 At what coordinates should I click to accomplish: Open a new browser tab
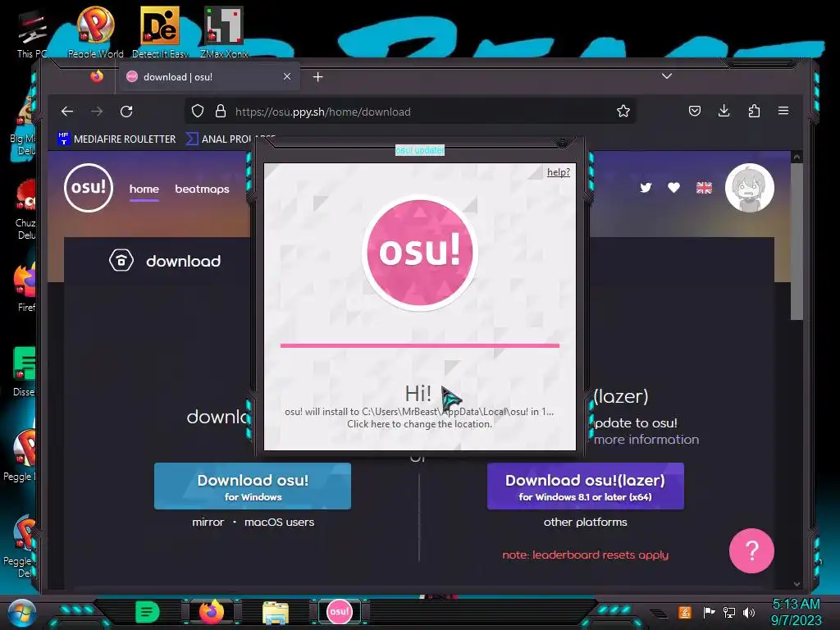(317, 77)
